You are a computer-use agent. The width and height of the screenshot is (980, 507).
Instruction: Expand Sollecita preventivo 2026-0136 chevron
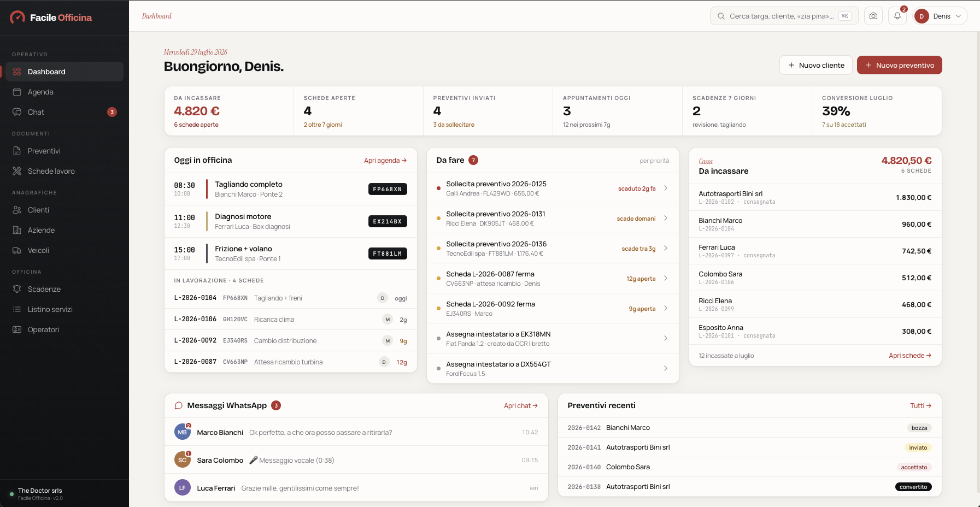[666, 248]
